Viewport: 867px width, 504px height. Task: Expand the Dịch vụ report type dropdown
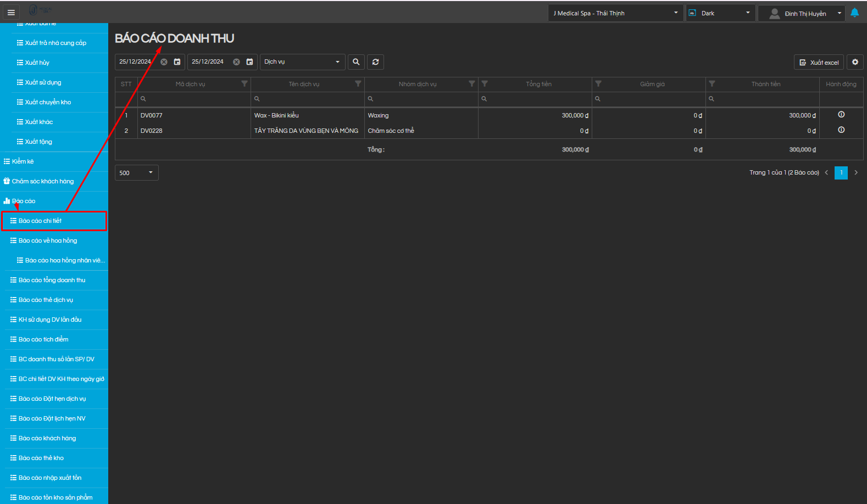click(x=302, y=62)
